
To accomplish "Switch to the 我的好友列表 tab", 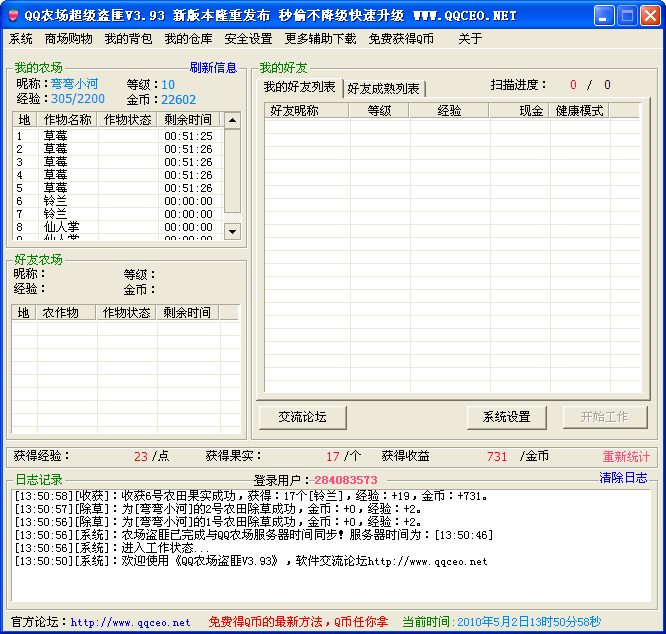I will [300, 87].
